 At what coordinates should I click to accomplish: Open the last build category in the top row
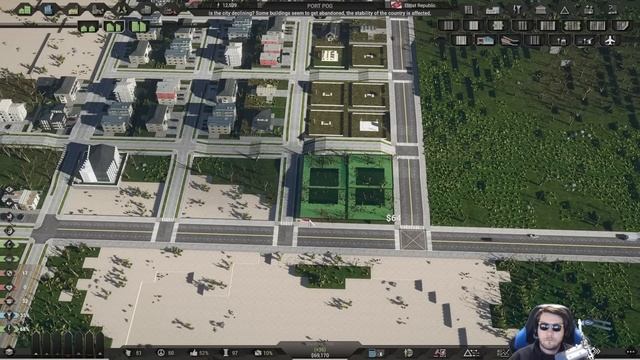pyautogui.click(x=613, y=10)
